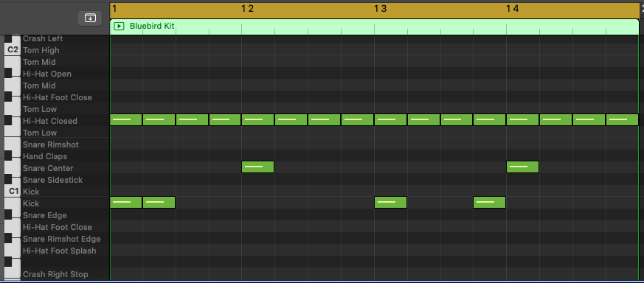Viewport: 644px width, 283px height.
Task: Select the first Kick note at bar 1
Action: tap(125, 202)
